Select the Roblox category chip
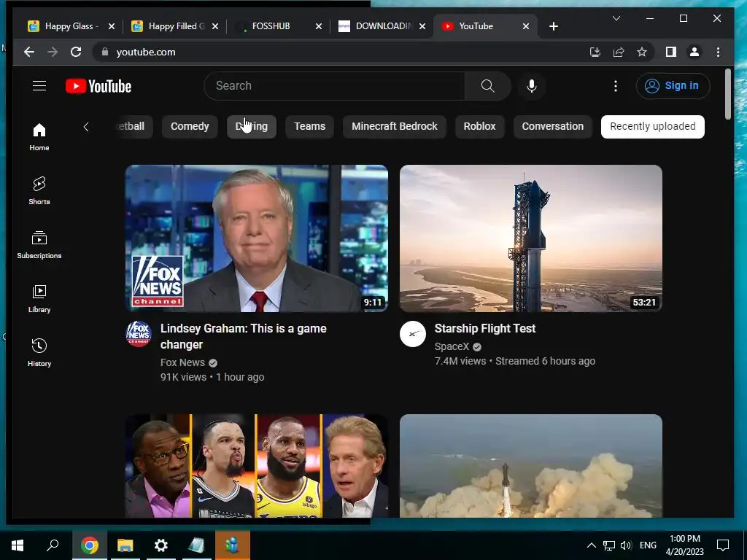 coord(480,126)
